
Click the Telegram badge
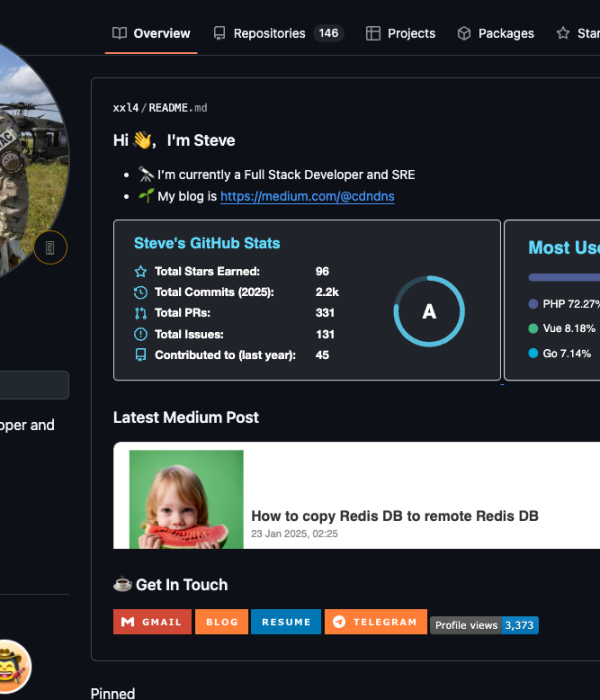pyautogui.click(x=376, y=622)
